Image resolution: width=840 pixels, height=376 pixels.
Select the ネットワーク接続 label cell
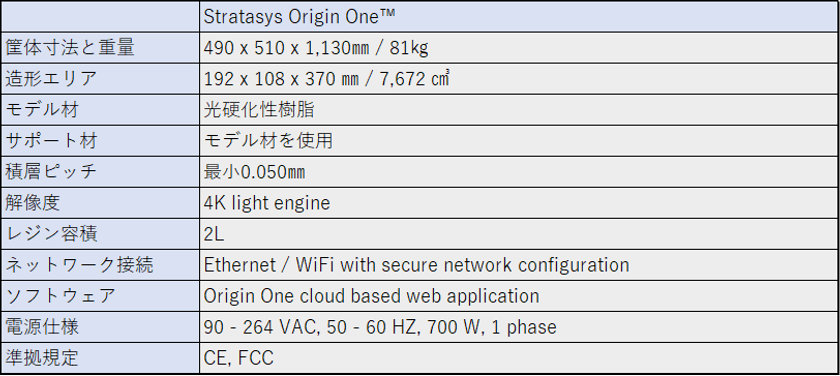100,265
